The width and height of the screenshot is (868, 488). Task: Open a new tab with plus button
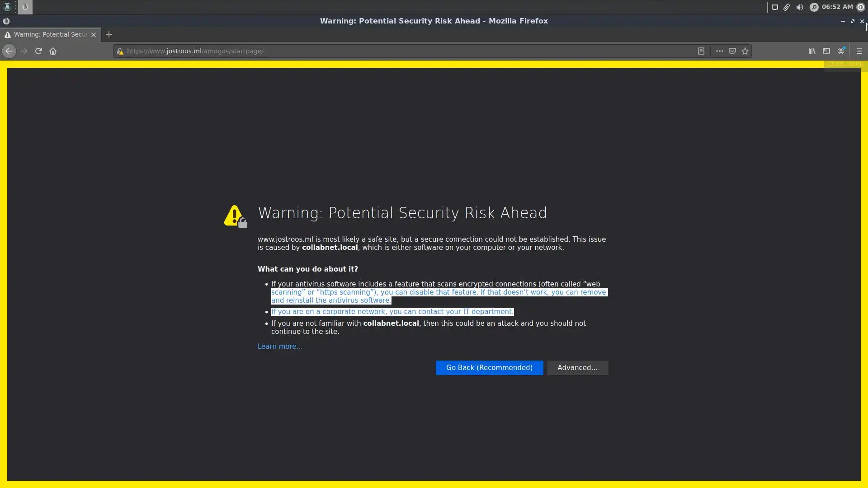pos(109,34)
